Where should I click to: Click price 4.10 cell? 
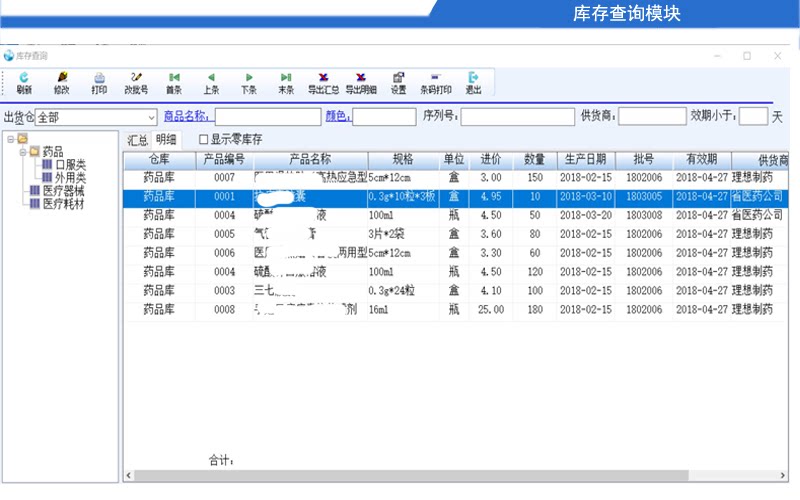(491, 291)
